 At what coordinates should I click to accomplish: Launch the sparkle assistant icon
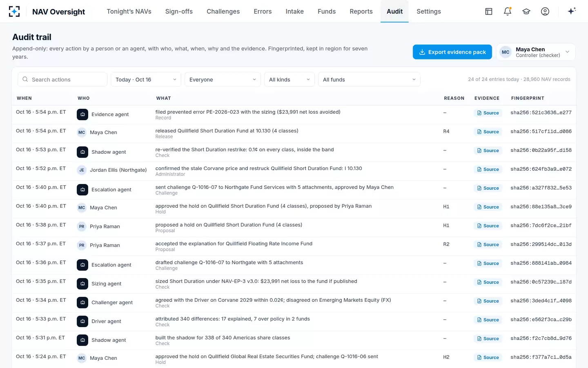572,11
